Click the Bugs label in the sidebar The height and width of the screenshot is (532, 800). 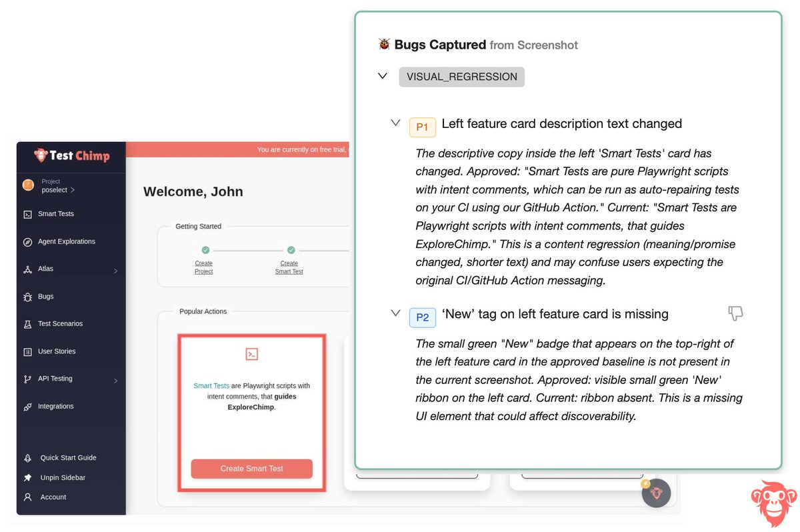click(x=46, y=297)
